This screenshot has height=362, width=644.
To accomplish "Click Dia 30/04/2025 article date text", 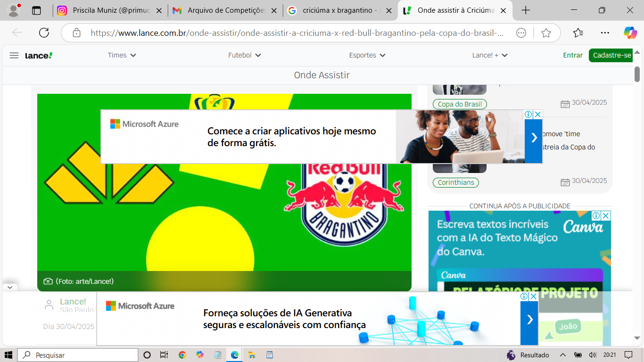I will click(69, 326).
